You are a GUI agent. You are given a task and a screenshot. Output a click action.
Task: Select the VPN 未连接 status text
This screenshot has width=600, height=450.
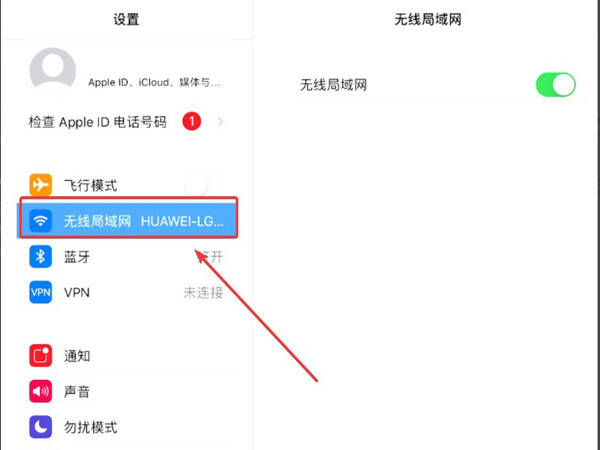click(203, 293)
